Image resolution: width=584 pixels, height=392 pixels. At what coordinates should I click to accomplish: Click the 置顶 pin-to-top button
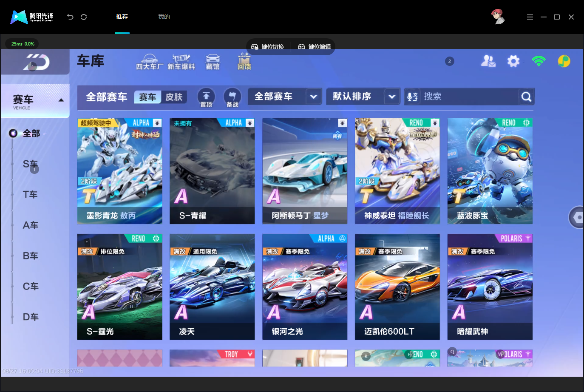(x=206, y=97)
